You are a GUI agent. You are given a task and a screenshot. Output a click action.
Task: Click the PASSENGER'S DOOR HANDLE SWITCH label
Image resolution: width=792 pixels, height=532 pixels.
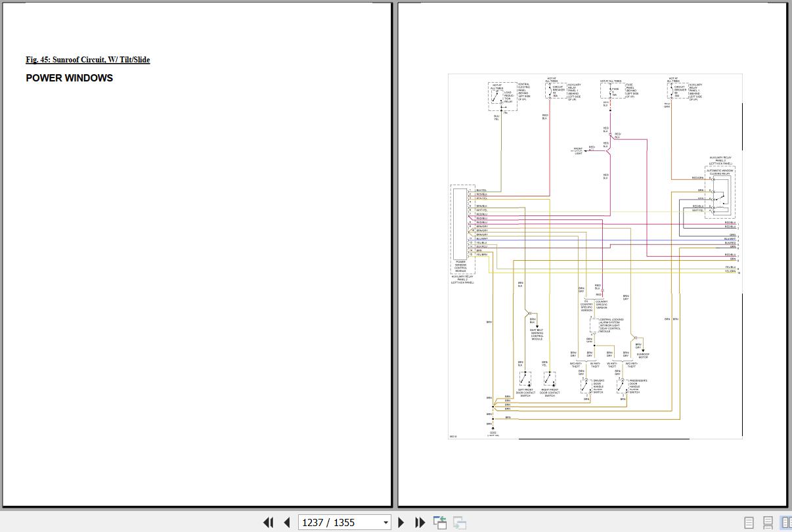(638, 387)
